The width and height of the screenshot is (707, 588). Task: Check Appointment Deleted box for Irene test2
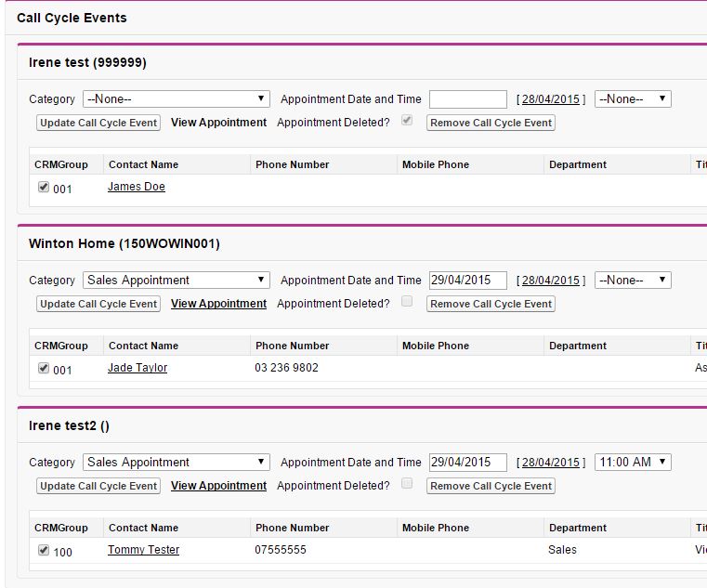(x=406, y=484)
